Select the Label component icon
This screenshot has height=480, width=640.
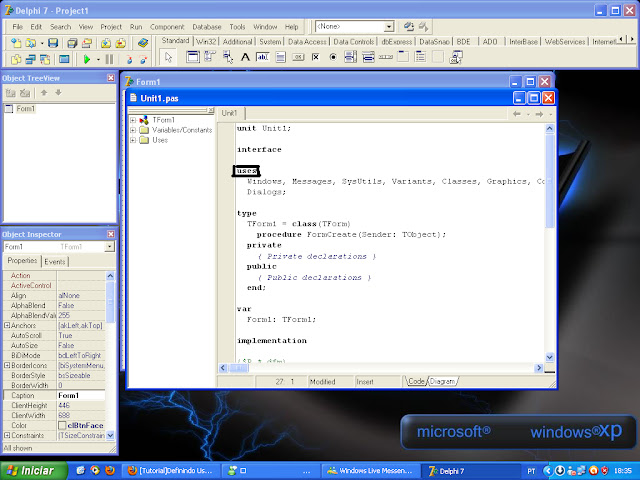click(x=245, y=57)
